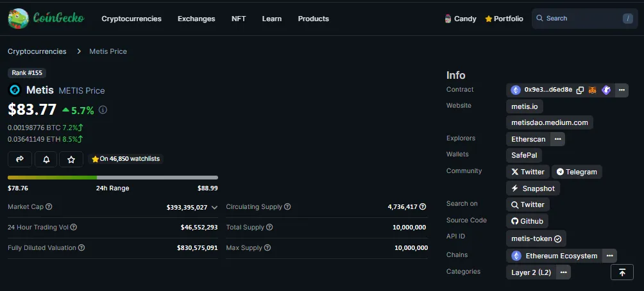
Task: Set a price alert with bell icon
Action: coord(46,159)
